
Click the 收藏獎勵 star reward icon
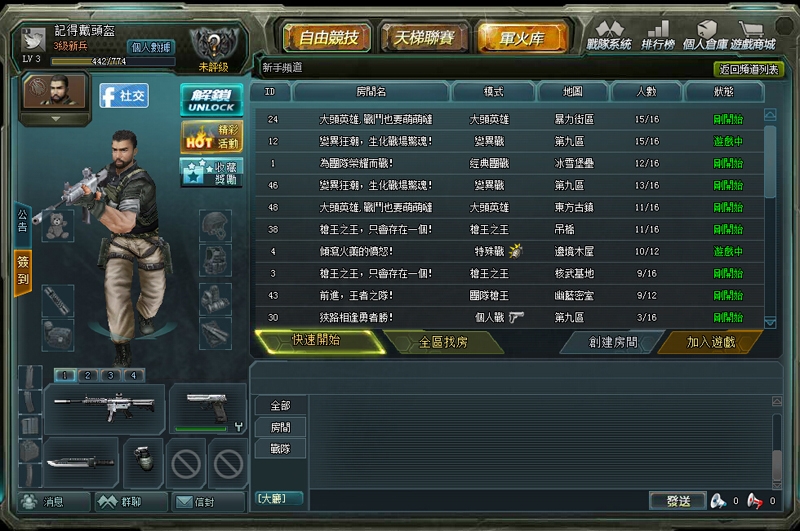point(211,172)
